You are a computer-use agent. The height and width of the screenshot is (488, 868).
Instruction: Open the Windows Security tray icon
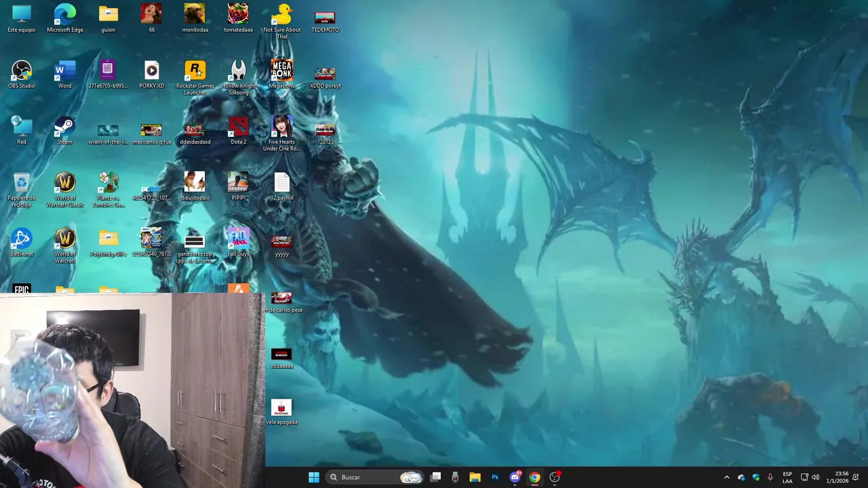click(x=756, y=477)
